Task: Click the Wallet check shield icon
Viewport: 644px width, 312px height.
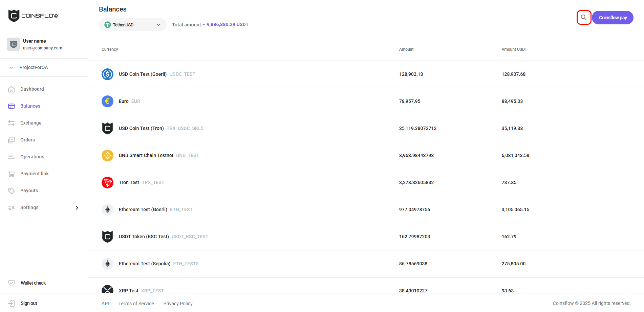Action: point(11,283)
